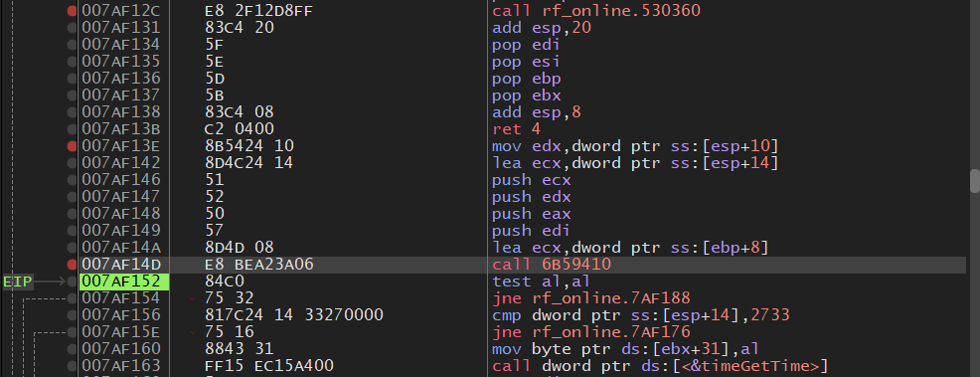The width and height of the screenshot is (980, 377).
Task: Click bytes 8B5424 10
Action: click(249, 146)
